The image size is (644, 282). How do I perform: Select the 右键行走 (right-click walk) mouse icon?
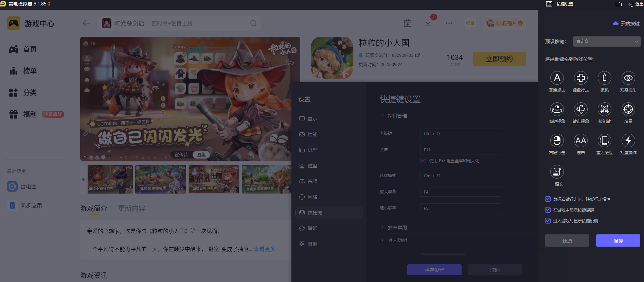click(557, 140)
